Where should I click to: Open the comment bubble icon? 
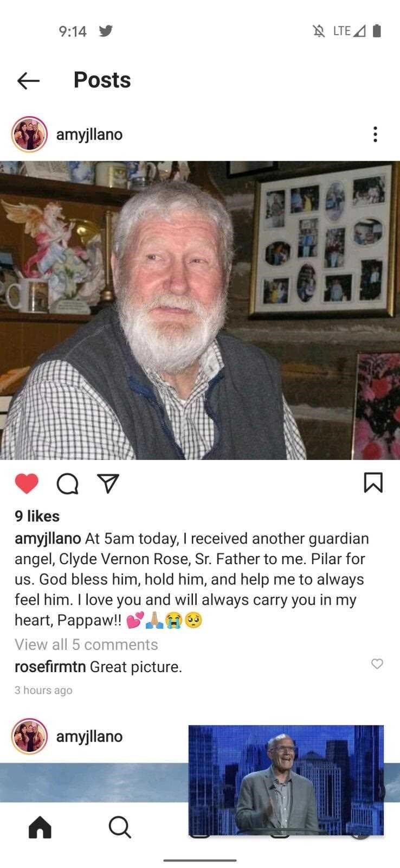tap(68, 483)
